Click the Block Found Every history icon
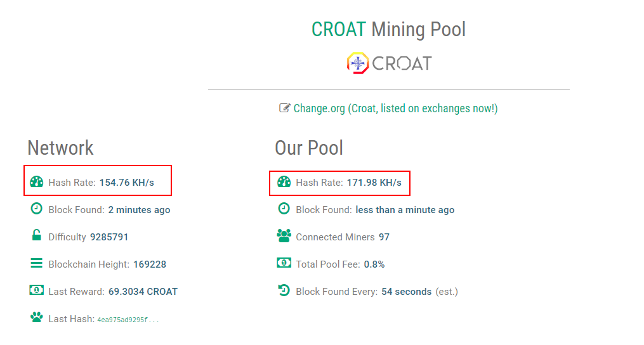Image resolution: width=644 pixels, height=345 pixels. 284,290
